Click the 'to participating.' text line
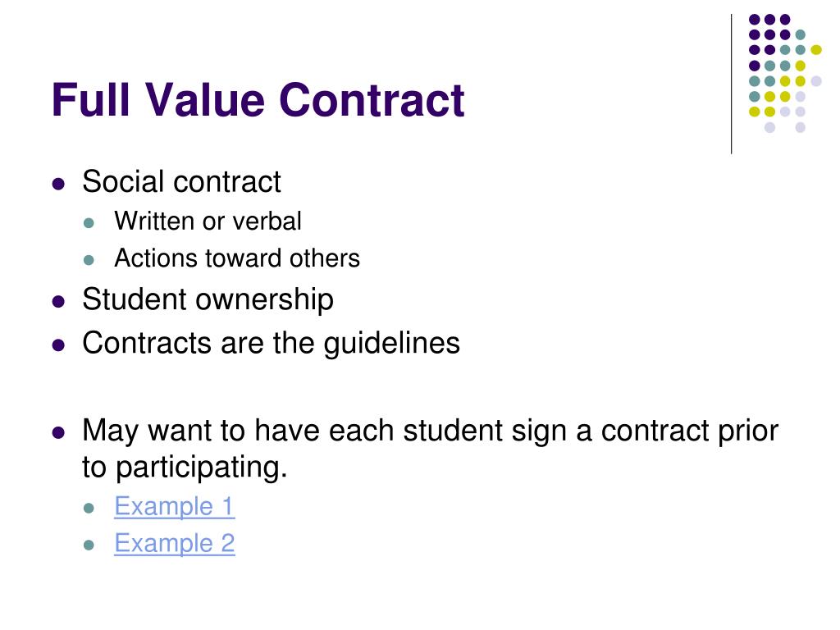 [185, 467]
